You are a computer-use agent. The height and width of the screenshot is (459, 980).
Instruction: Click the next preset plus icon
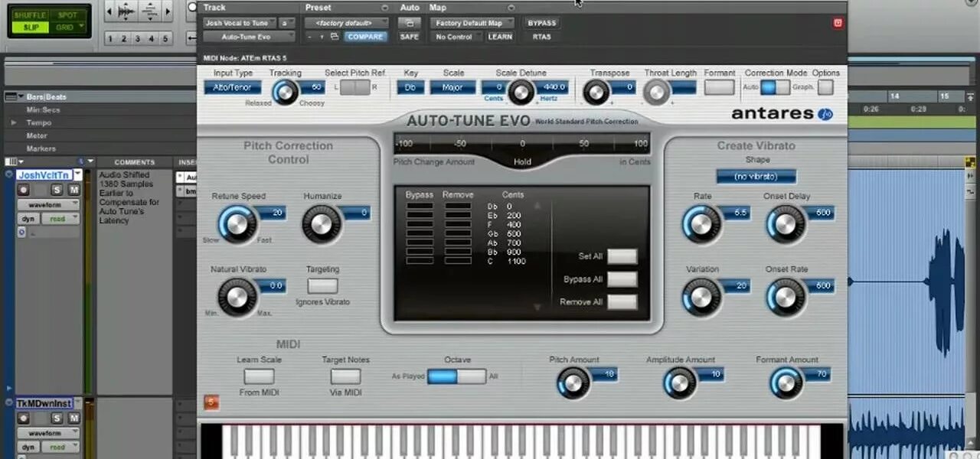pos(321,37)
